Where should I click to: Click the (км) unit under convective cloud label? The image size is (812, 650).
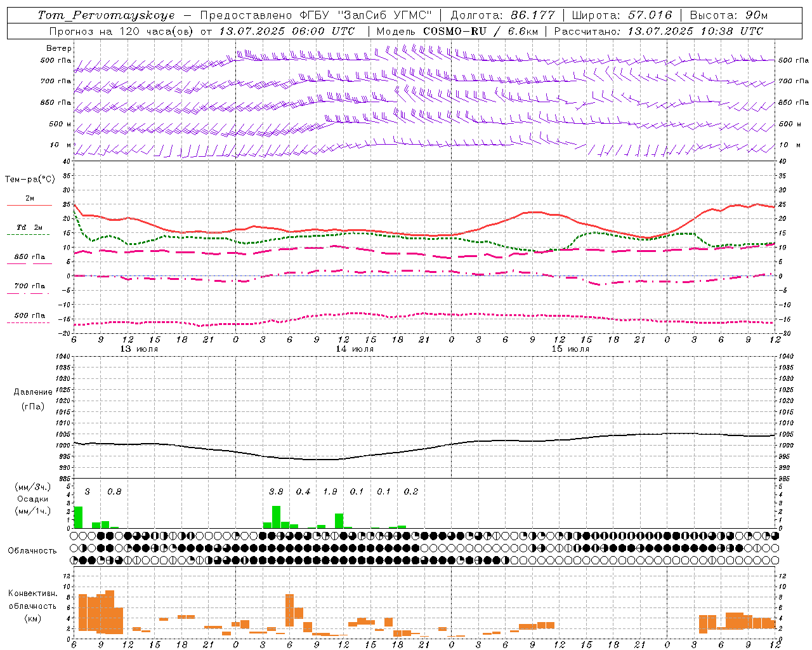pyautogui.click(x=33, y=618)
